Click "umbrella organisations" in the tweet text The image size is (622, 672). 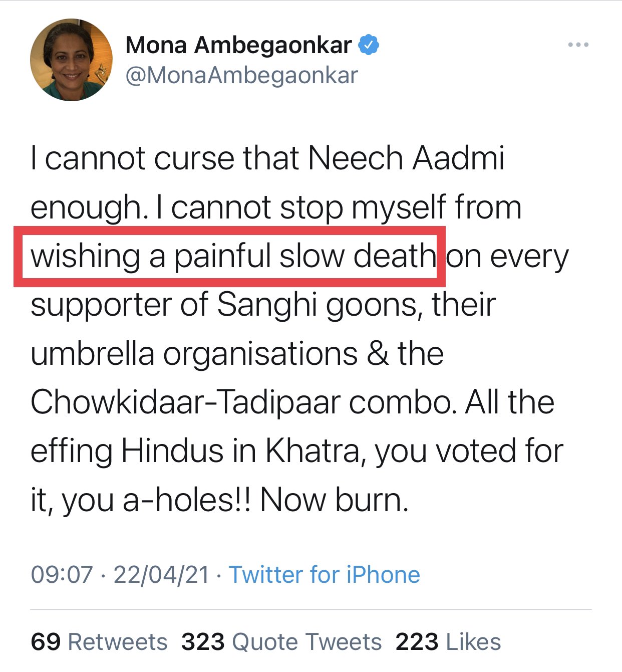194,354
